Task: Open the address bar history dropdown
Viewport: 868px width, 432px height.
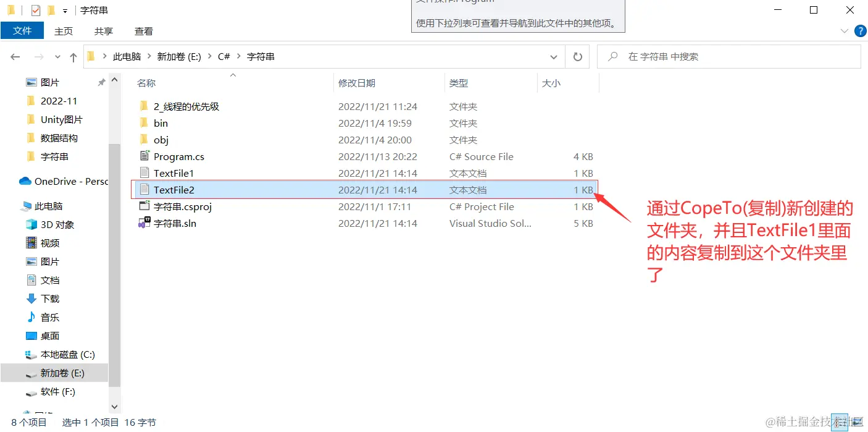Action: pos(554,56)
